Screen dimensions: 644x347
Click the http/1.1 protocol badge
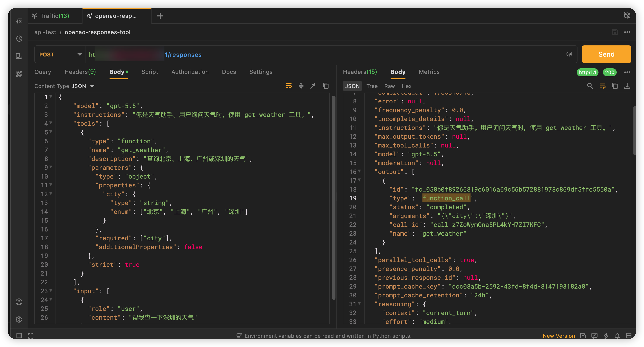(x=587, y=72)
